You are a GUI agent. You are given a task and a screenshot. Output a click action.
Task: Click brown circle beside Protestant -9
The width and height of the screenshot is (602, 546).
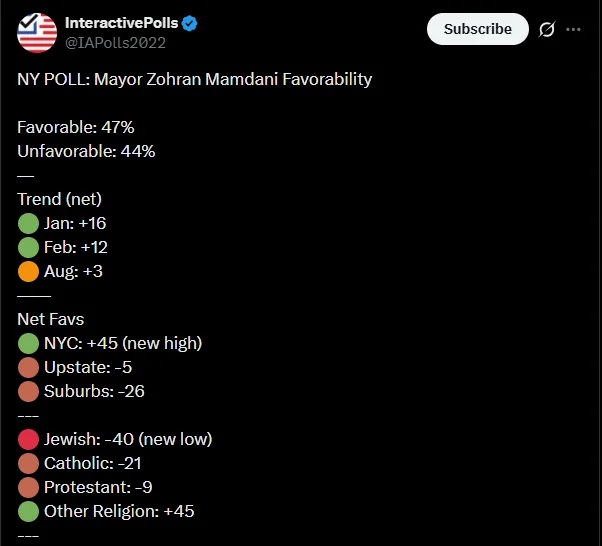tap(28, 488)
